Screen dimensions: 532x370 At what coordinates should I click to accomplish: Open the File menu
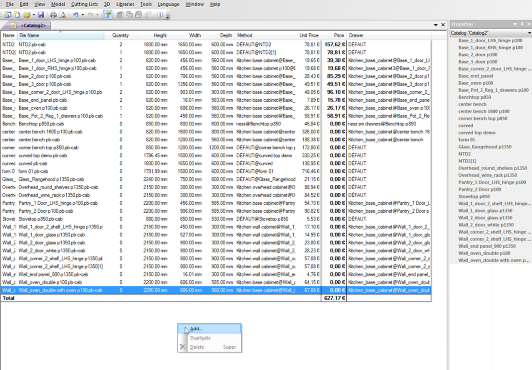click(10, 4)
